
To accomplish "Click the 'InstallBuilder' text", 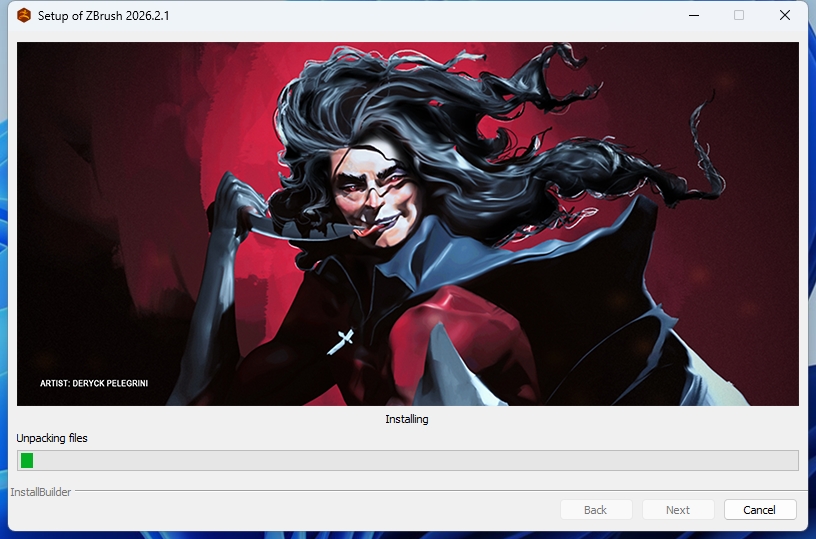I will point(41,492).
